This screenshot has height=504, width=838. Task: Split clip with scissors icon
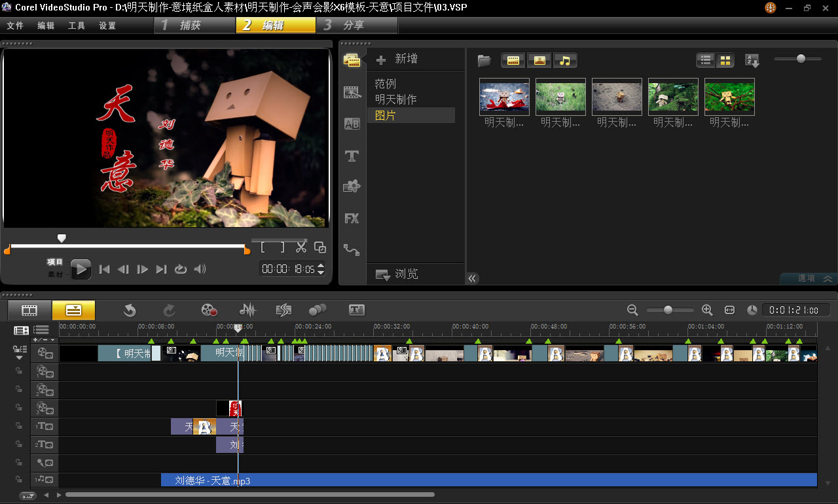[301, 247]
